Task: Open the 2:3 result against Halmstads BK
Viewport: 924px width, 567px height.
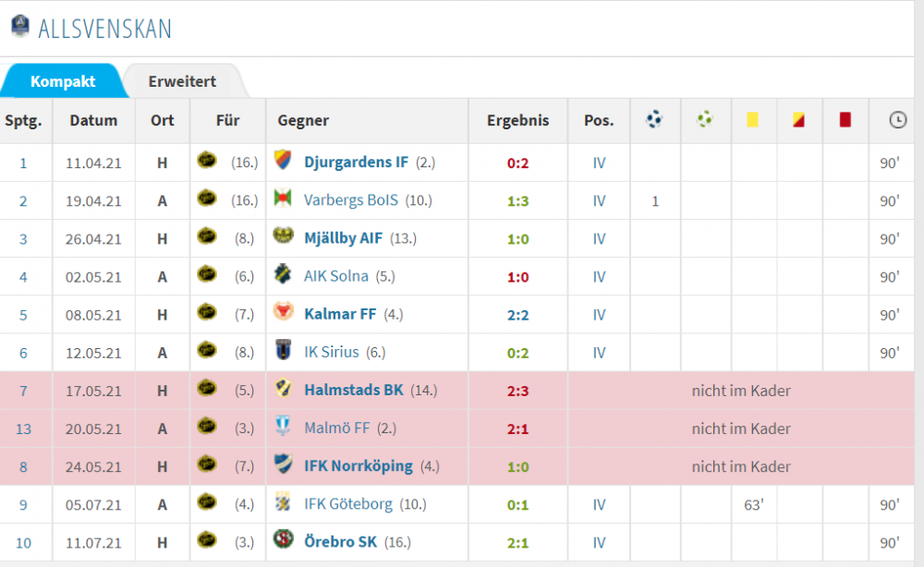Action: click(517, 391)
